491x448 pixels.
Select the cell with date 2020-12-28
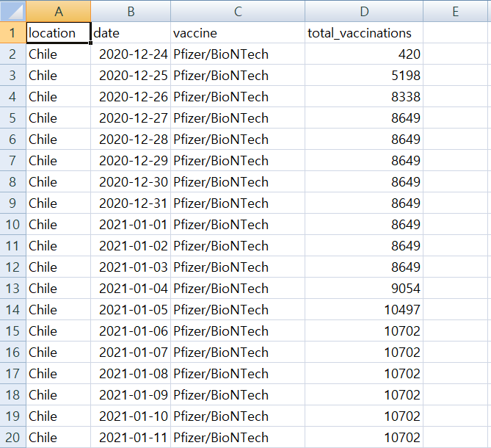131,139
